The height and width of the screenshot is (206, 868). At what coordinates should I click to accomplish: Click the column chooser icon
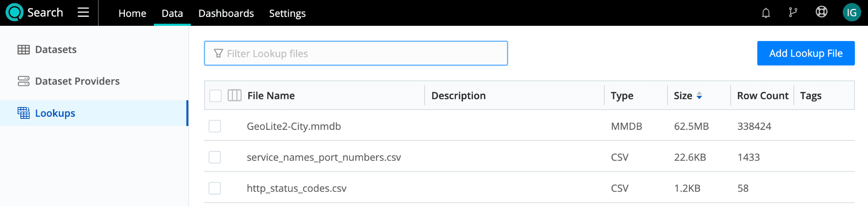pyautogui.click(x=234, y=96)
